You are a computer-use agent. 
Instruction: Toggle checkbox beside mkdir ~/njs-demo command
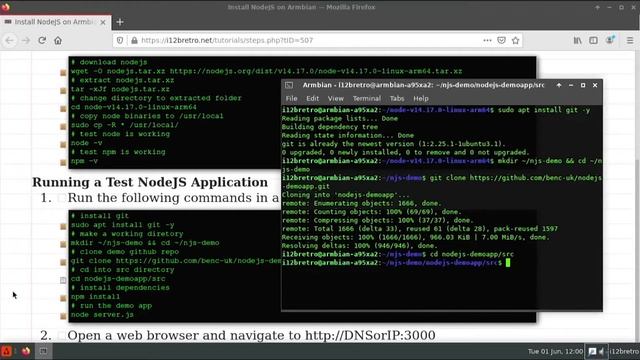63,244
